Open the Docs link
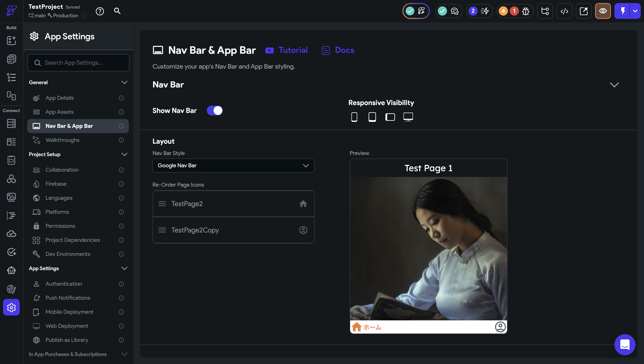 [x=344, y=50]
